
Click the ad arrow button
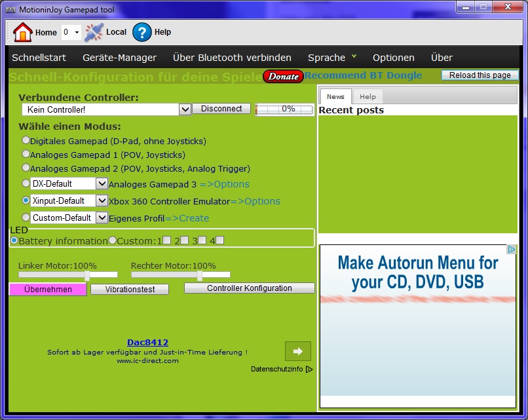tap(297, 351)
